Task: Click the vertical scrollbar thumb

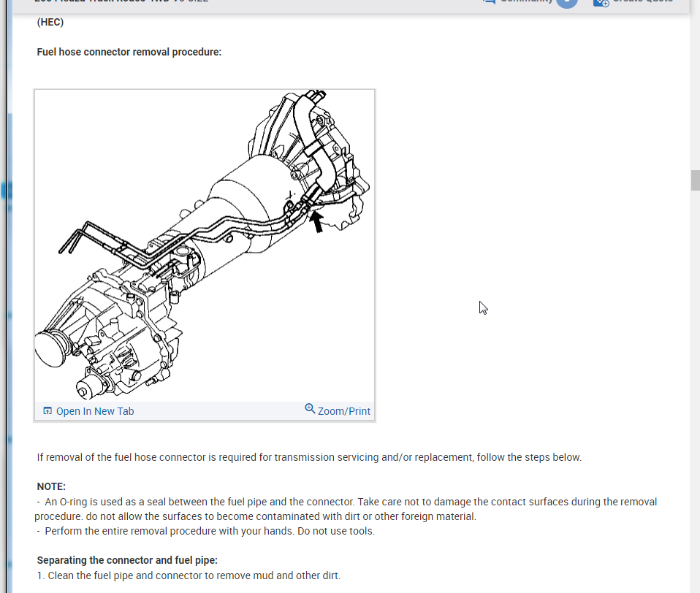Action: coord(695,180)
